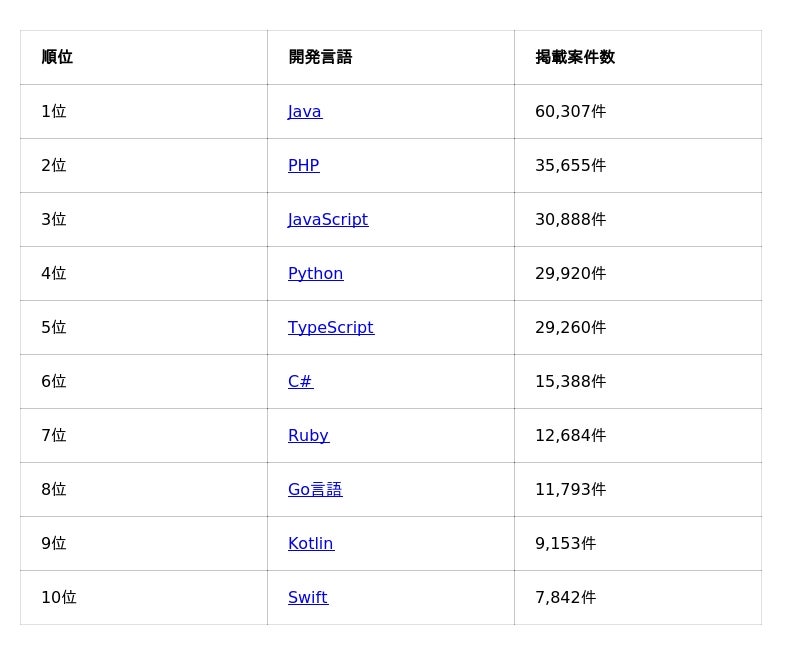
Task: Click the PHP language link
Action: point(303,166)
